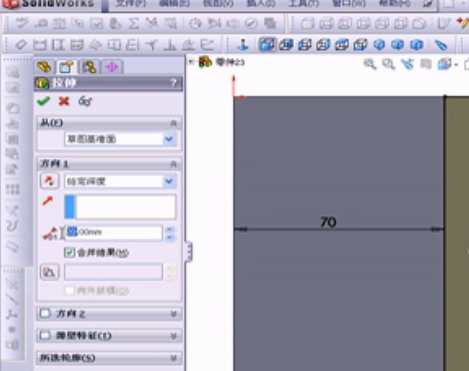
Task: Expand the Thin Feature section chevron
Action: [x=173, y=336]
